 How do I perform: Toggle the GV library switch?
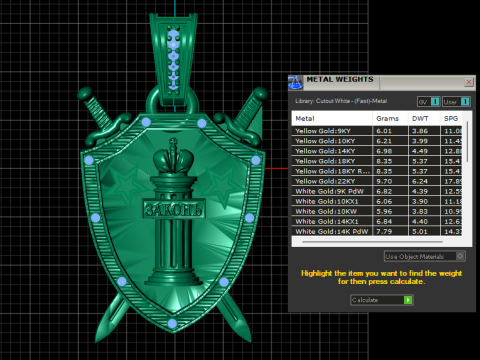pos(428,102)
